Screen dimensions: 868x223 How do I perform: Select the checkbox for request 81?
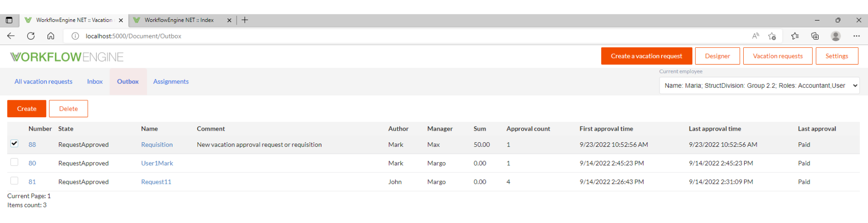pos(14,181)
